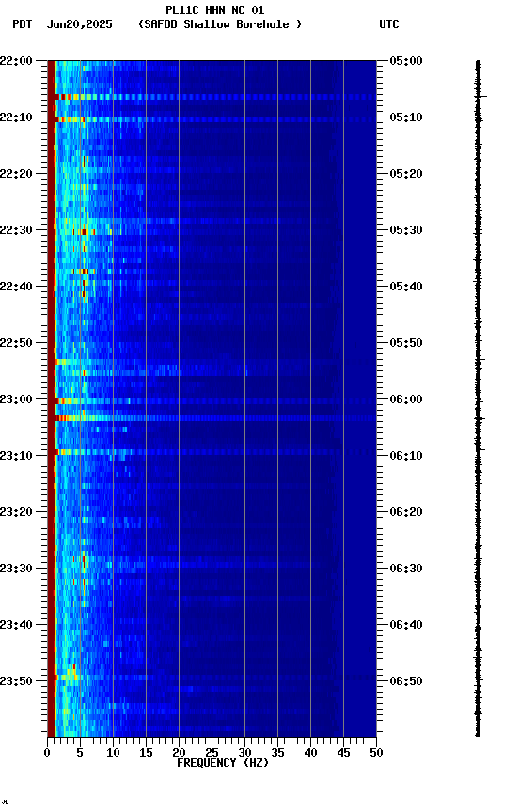Click the 50 Hz frequency tick label
The height and width of the screenshot is (812, 519).
pyautogui.click(x=376, y=753)
